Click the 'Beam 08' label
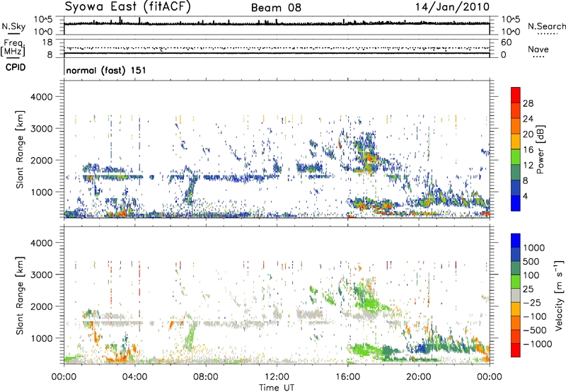 click(x=276, y=8)
